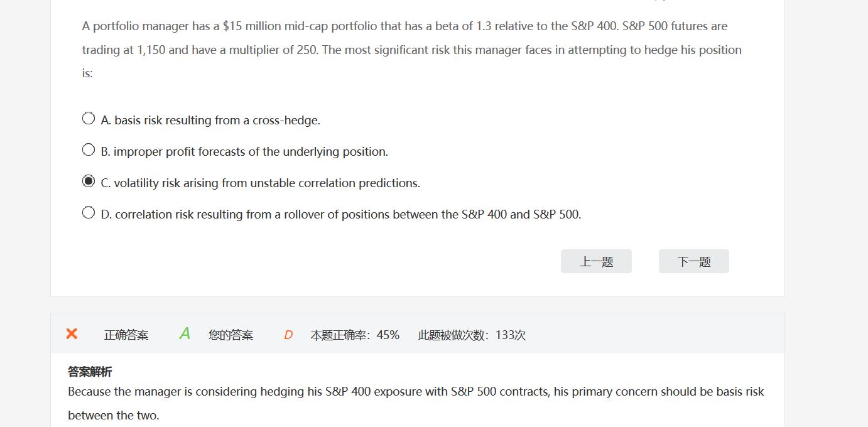The height and width of the screenshot is (427, 868).
Task: Choose radio button for option D
Action: (89, 212)
